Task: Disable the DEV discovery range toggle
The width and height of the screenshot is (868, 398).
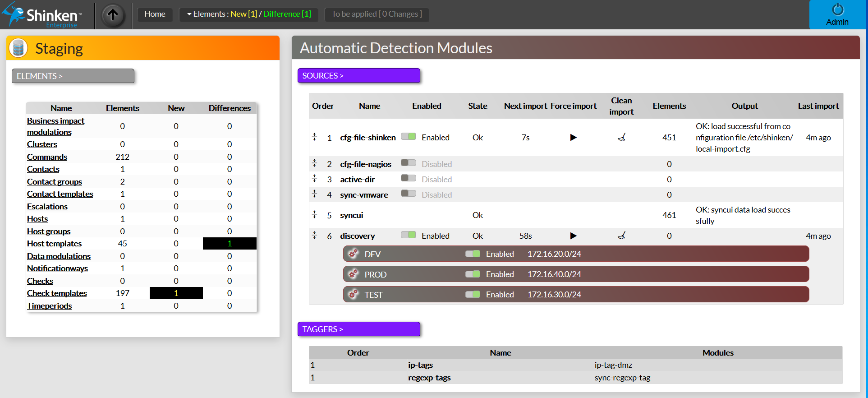Action: [473, 254]
